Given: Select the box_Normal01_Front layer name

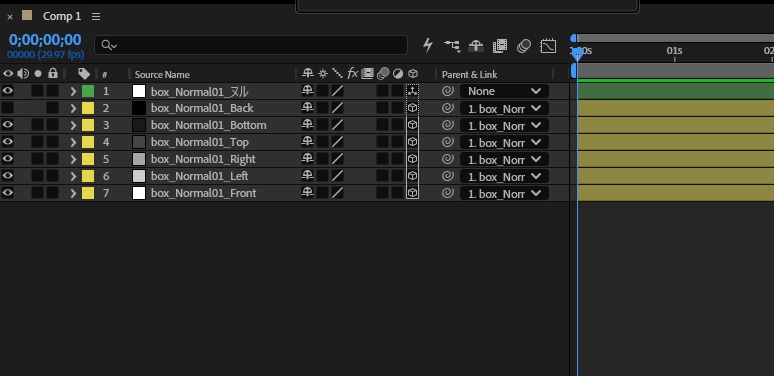Looking at the screenshot, I should tap(203, 193).
